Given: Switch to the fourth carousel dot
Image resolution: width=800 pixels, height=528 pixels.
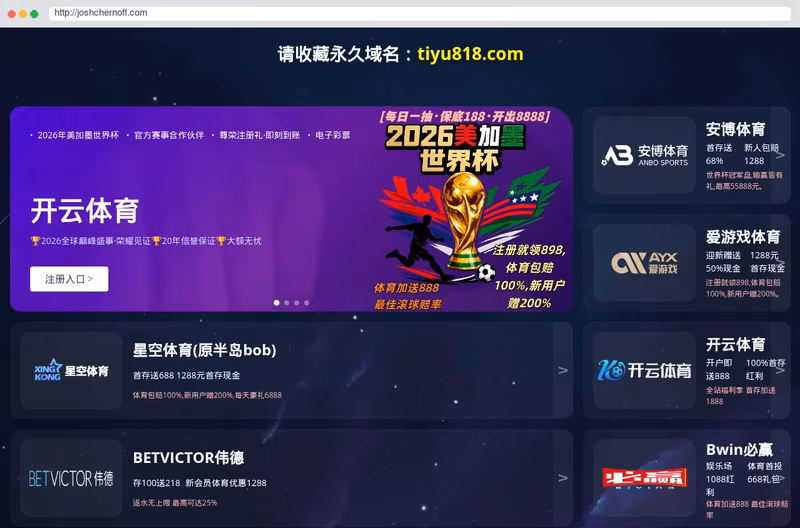Looking at the screenshot, I should (x=307, y=303).
